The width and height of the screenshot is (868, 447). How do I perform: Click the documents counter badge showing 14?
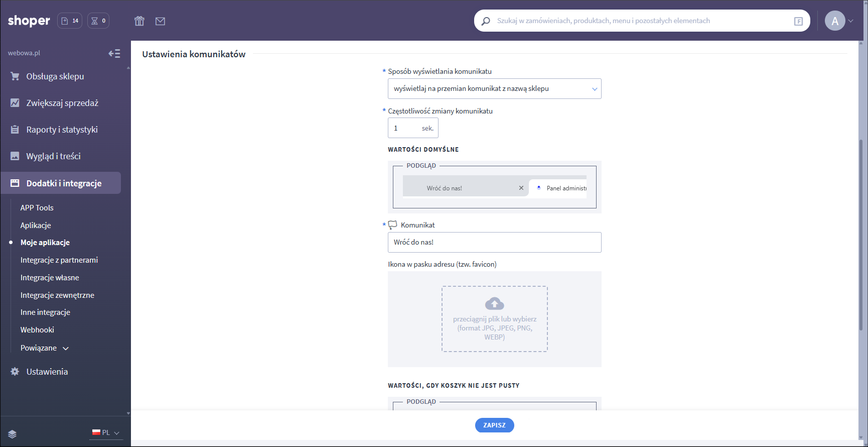pyautogui.click(x=70, y=21)
